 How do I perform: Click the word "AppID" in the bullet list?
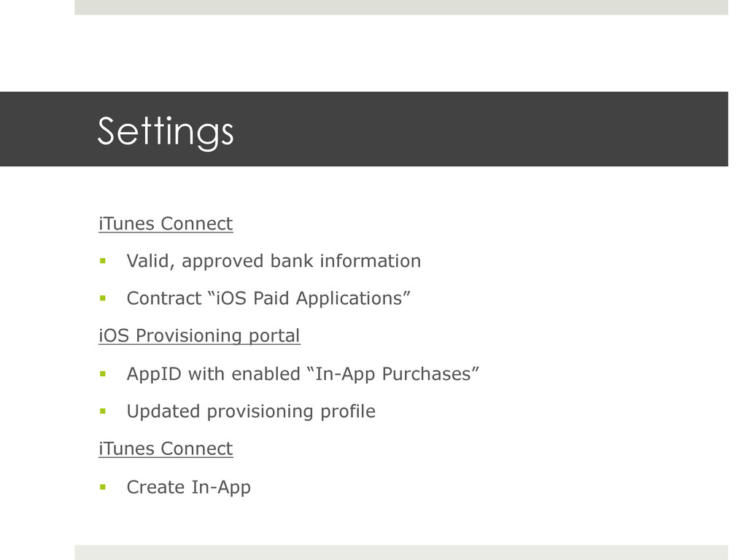[155, 374]
